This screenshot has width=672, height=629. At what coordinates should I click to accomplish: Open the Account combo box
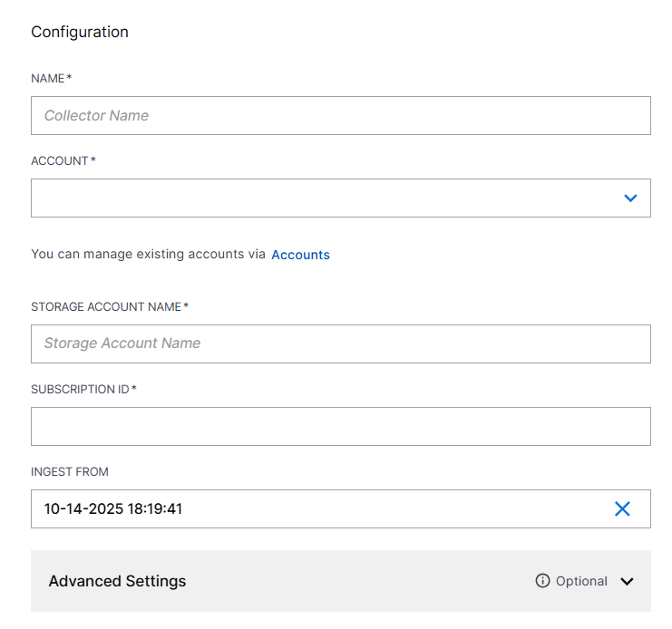click(326, 198)
